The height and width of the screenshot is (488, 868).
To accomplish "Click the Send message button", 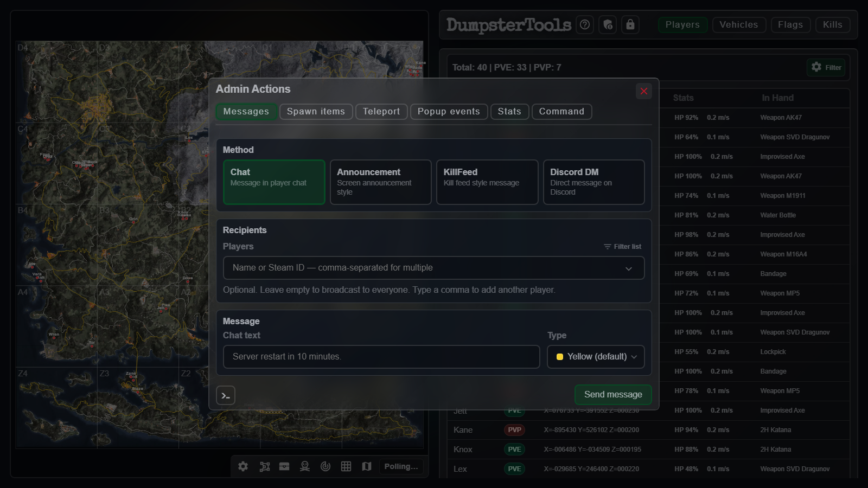I will (x=613, y=395).
